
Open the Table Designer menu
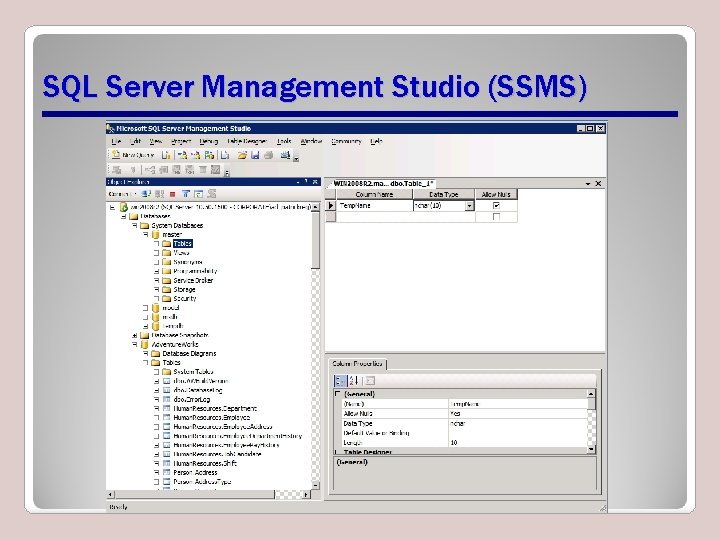(x=247, y=141)
